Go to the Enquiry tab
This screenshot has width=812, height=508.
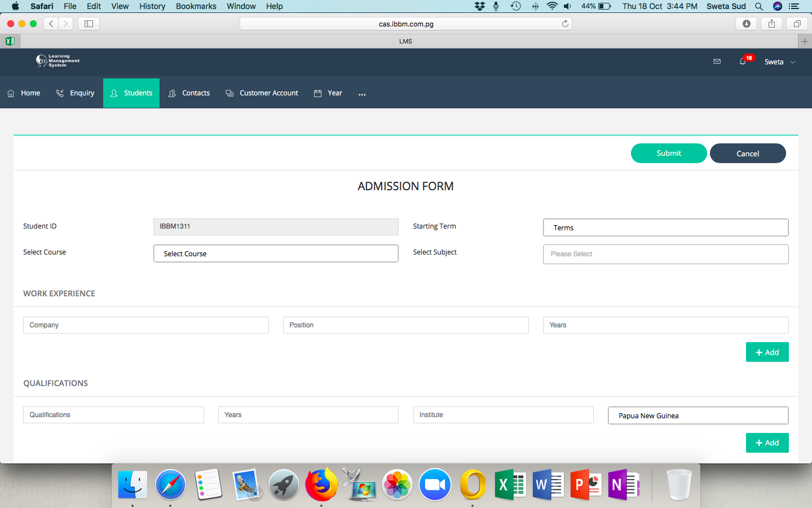76,93
